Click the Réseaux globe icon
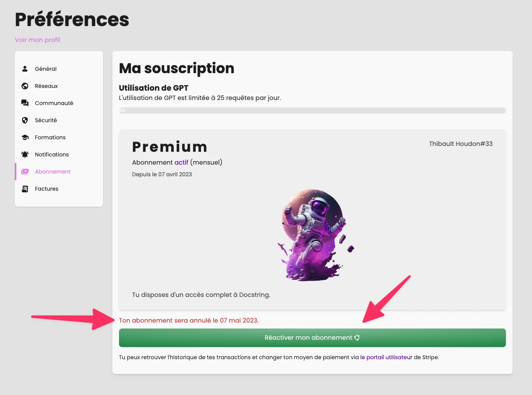532x395 pixels. (25, 86)
